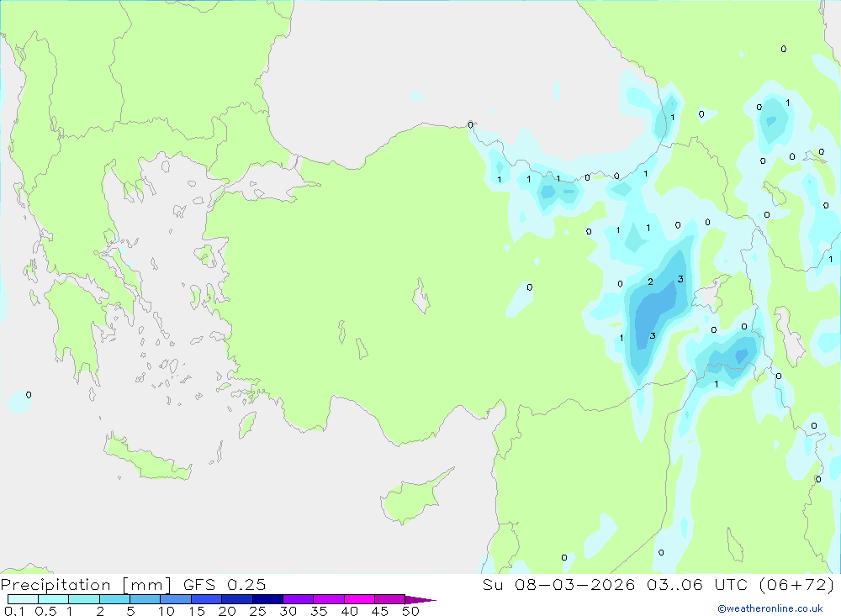Click the '20' legend scale value

pos(227,611)
